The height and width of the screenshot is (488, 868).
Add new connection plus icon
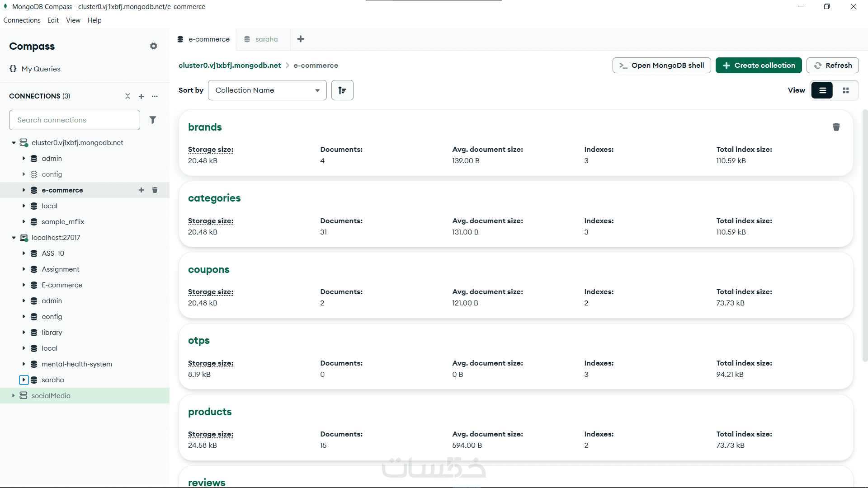(141, 96)
